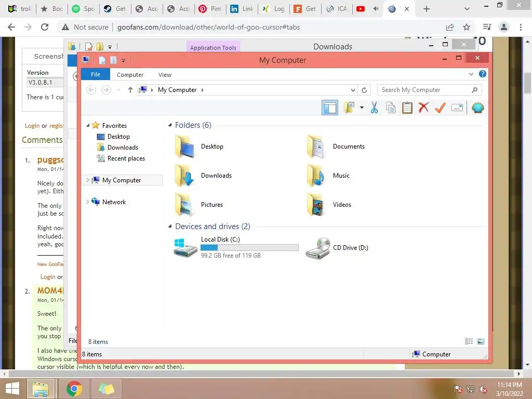532x399 pixels.
Task: Open the File ribbon tab
Action: [x=96, y=74]
